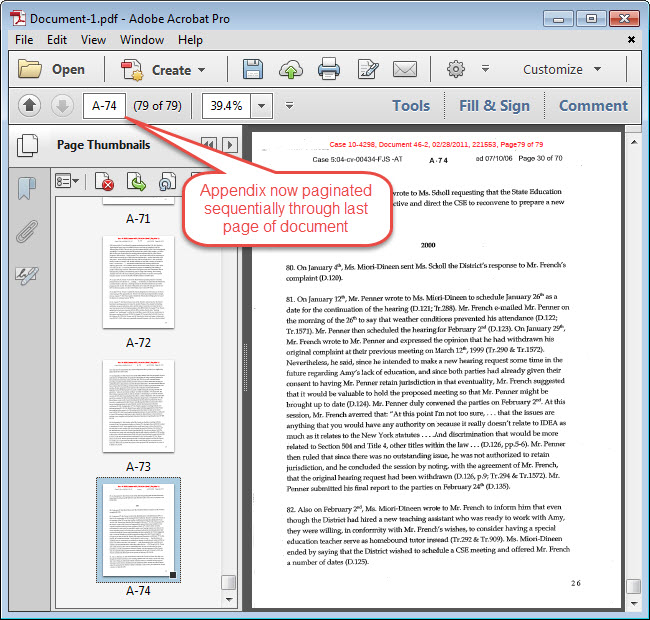Screen dimensions: 650x620
Task: Open the Create dropdown menu
Action: [163, 70]
